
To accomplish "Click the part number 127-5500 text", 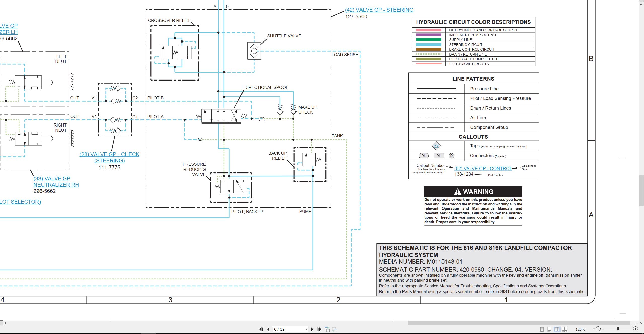I will tap(356, 17).
